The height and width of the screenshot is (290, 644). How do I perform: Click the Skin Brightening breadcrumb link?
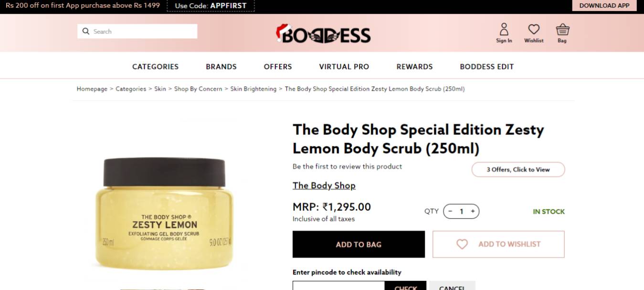pos(253,89)
